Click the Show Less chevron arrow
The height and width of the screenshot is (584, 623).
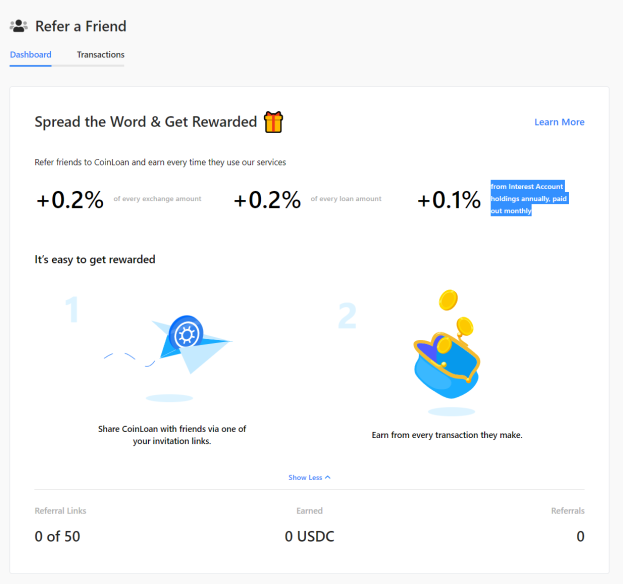(x=328, y=478)
